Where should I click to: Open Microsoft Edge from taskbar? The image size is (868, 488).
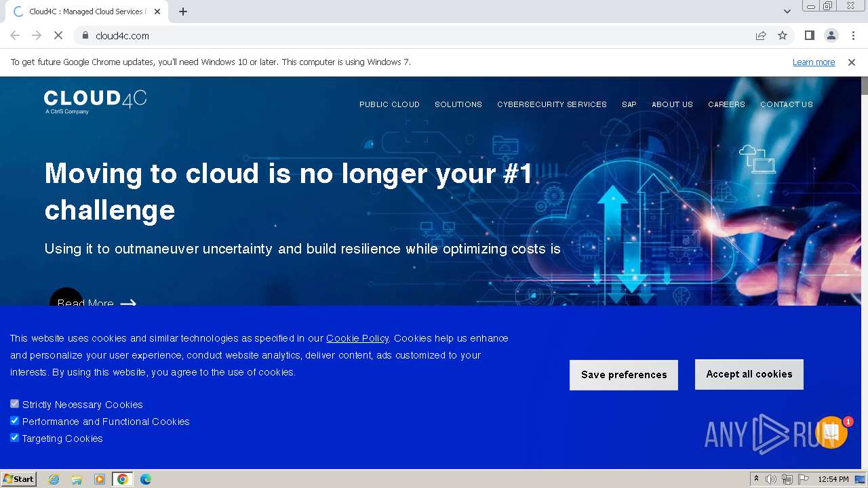146,479
